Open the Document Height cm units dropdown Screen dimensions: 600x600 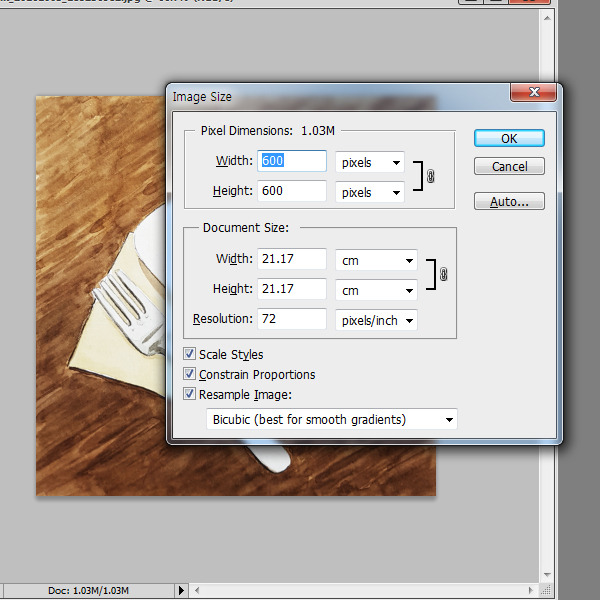(x=376, y=290)
